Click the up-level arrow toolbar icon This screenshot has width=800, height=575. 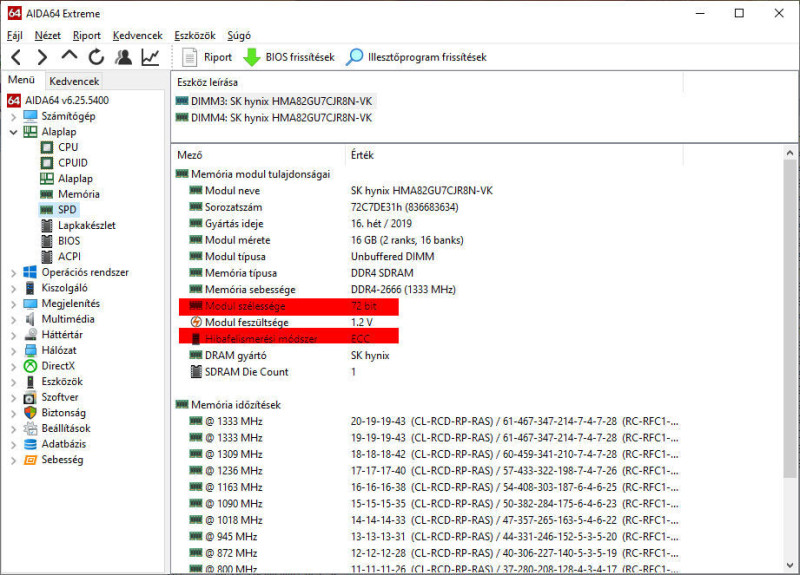click(x=69, y=56)
